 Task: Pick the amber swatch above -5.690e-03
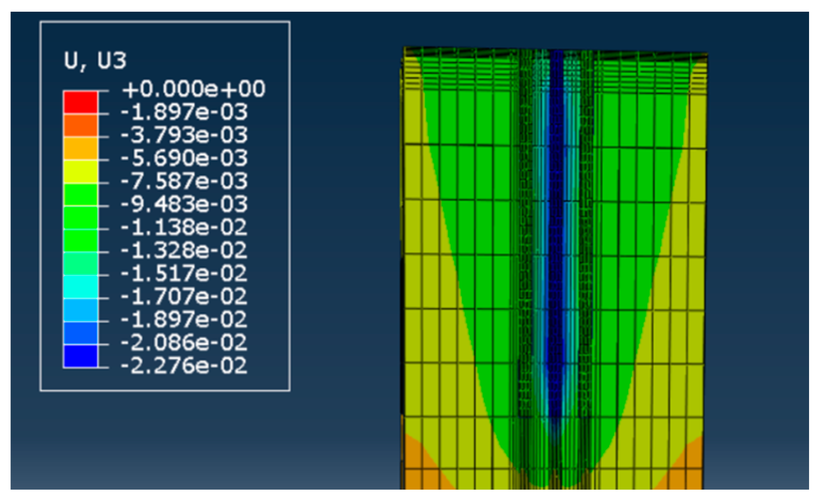(x=80, y=149)
